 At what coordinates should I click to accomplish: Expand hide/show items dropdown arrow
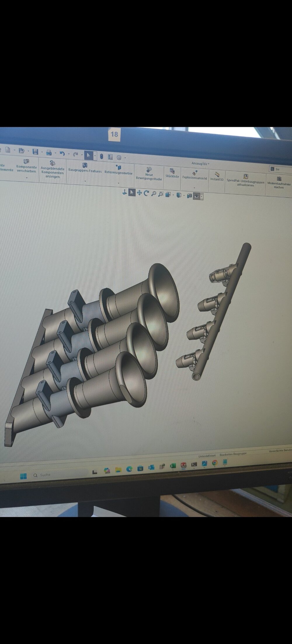201,197
